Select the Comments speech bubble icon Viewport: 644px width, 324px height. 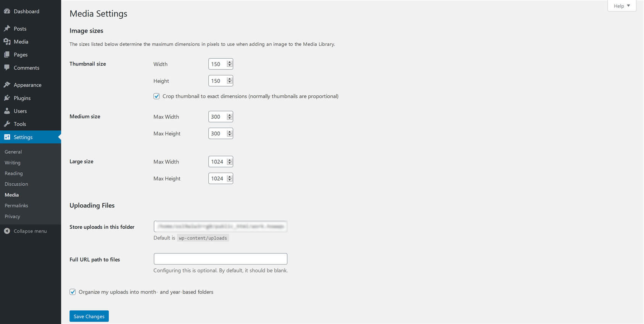pyautogui.click(x=7, y=67)
